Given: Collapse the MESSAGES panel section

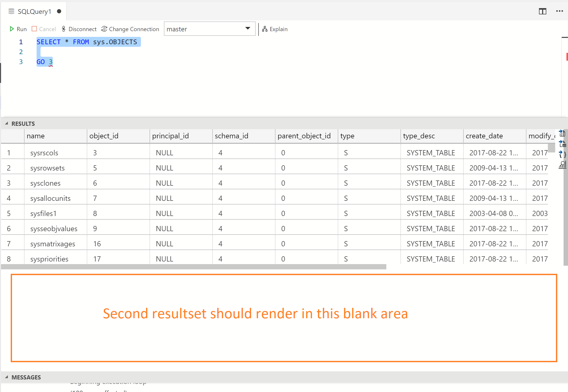Looking at the screenshot, I should (7, 377).
